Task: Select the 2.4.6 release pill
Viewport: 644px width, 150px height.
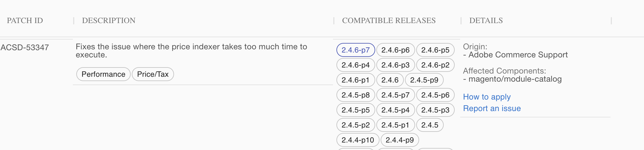Action: coord(390,80)
